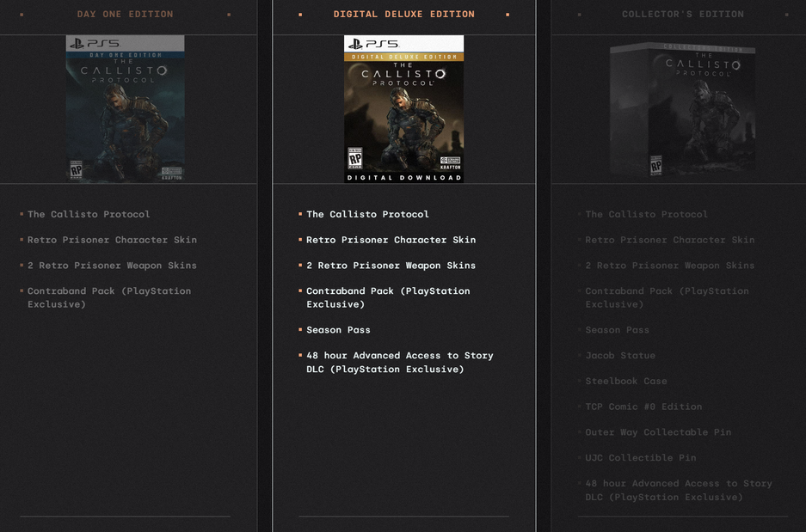Click 'Contraband Pack' in the Collector's list
806x532 pixels.
667,297
